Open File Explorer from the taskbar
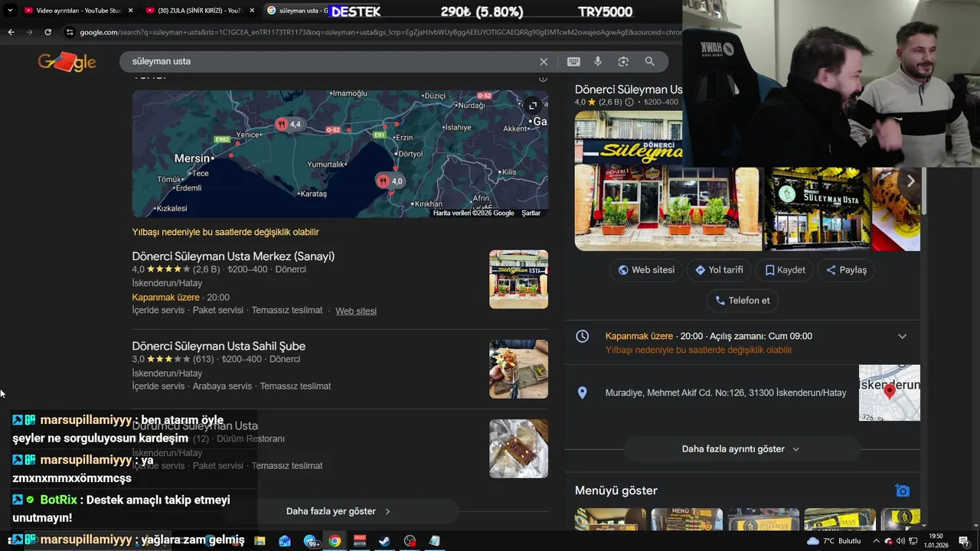Image resolution: width=980 pixels, height=551 pixels. 260,541
